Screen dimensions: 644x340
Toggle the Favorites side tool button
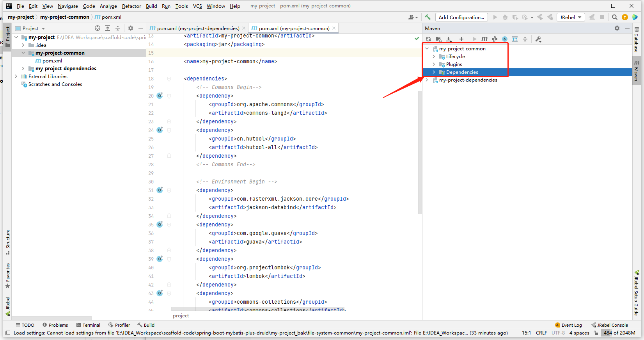(x=7, y=276)
